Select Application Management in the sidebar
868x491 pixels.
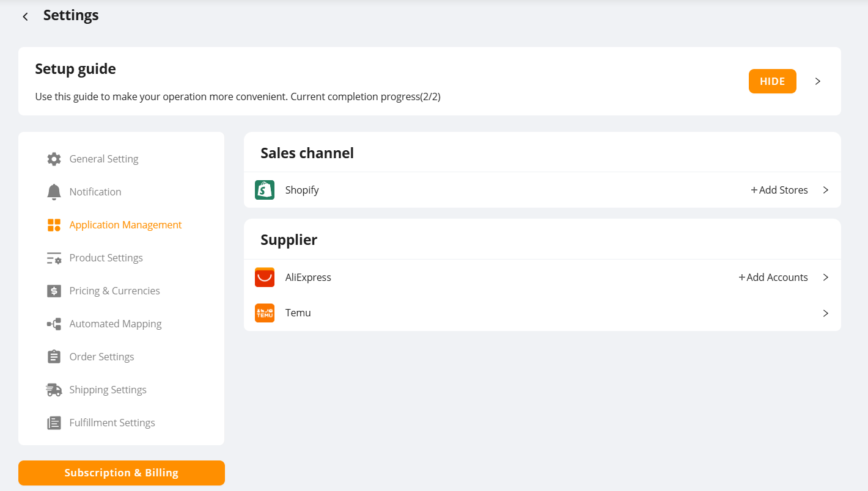point(125,225)
